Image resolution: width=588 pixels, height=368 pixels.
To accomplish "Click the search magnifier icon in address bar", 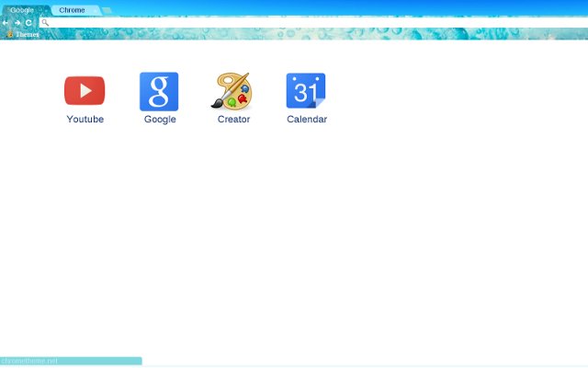I will 45,23.
